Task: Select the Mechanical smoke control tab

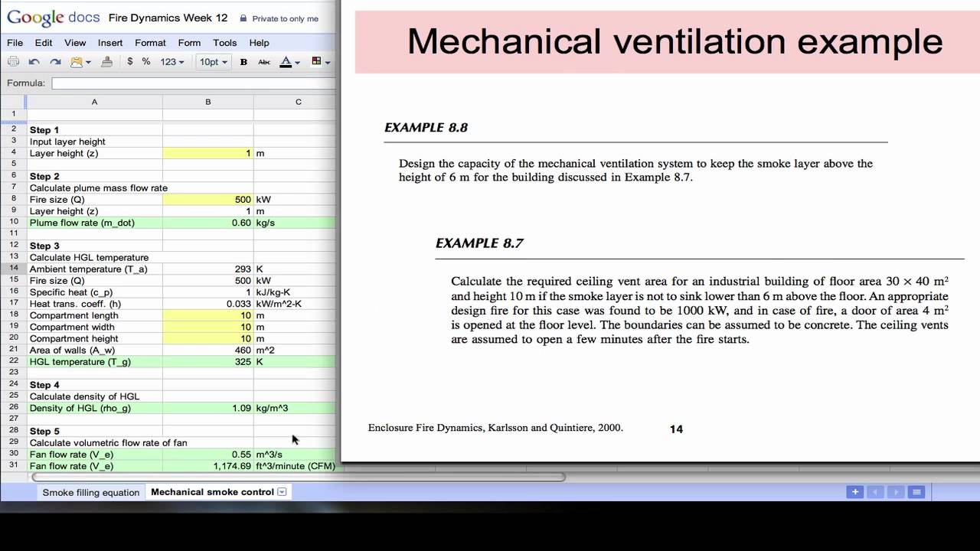Action: click(x=212, y=492)
